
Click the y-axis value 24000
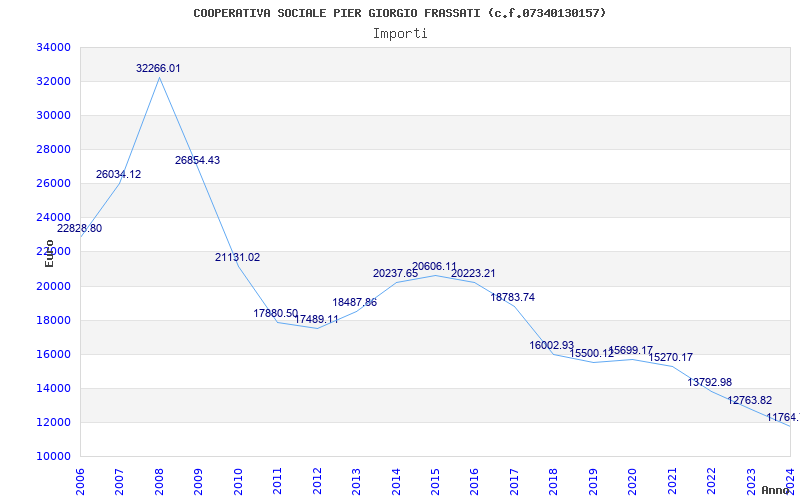53,218
